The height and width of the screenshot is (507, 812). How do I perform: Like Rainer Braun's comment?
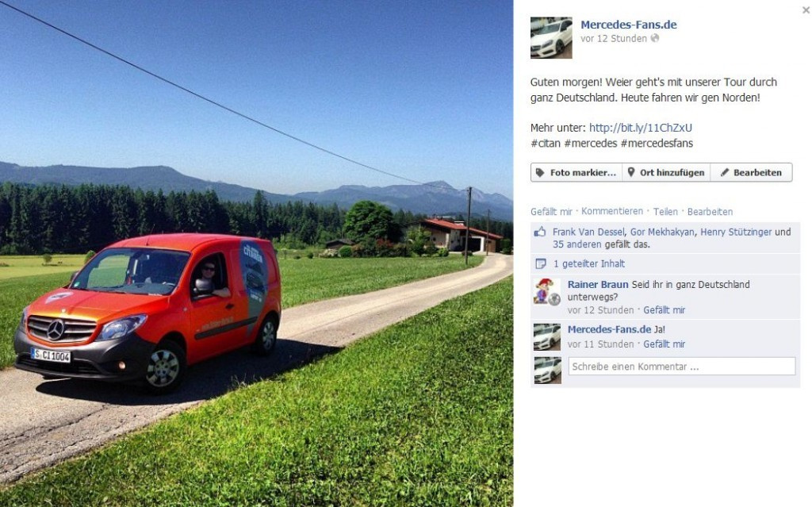[x=664, y=310]
